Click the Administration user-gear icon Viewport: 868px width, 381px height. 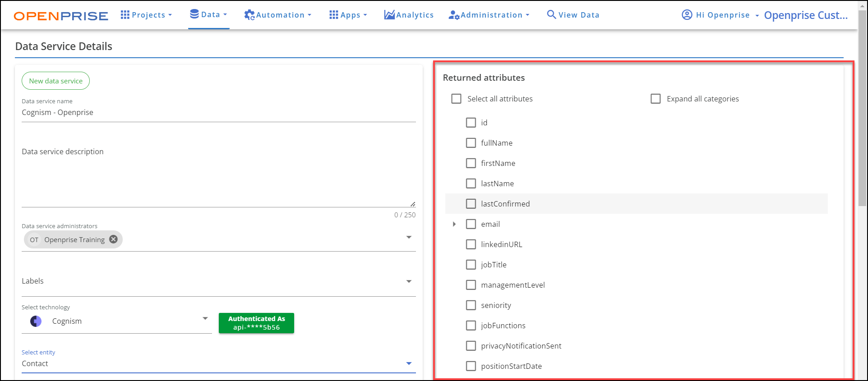point(454,15)
